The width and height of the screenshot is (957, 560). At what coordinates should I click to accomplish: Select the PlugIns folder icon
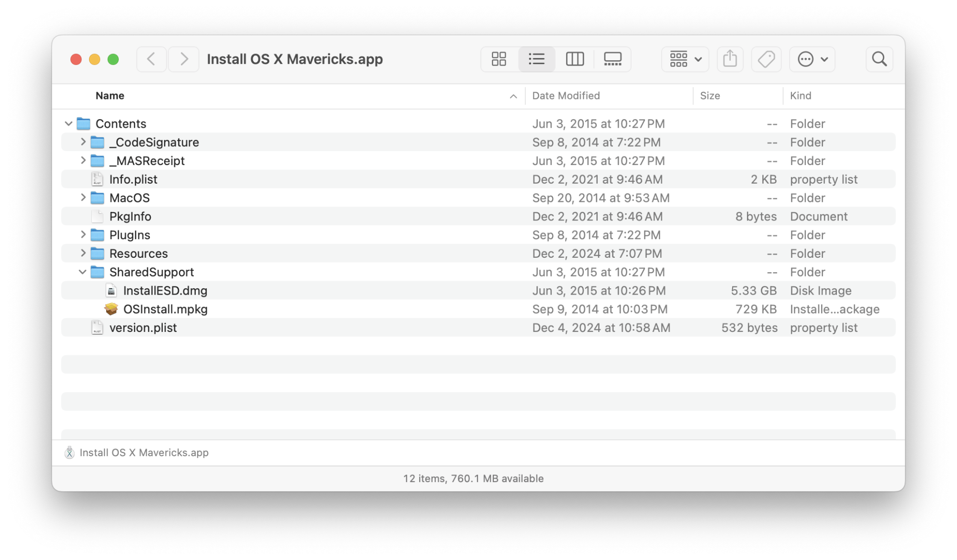pos(98,235)
